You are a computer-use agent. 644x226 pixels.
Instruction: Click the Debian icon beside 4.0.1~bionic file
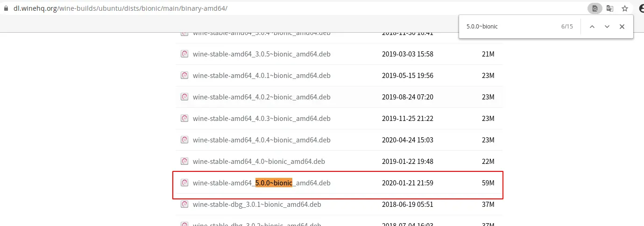click(x=184, y=75)
